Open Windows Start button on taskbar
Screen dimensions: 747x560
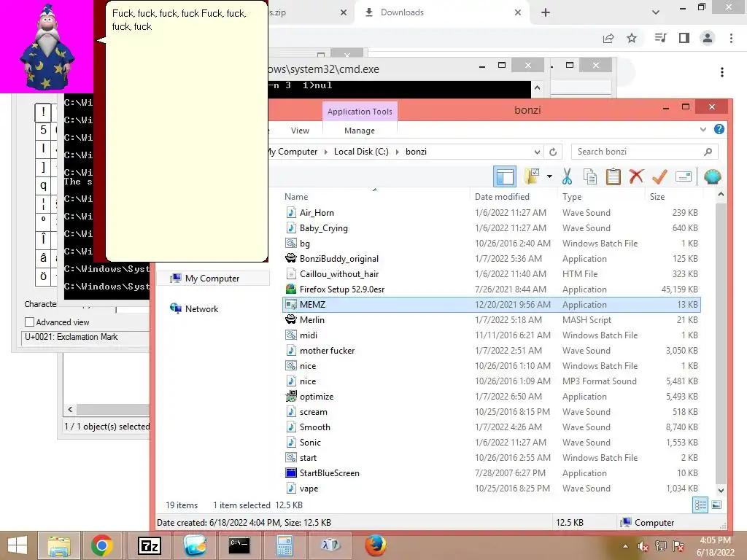[x=18, y=545]
